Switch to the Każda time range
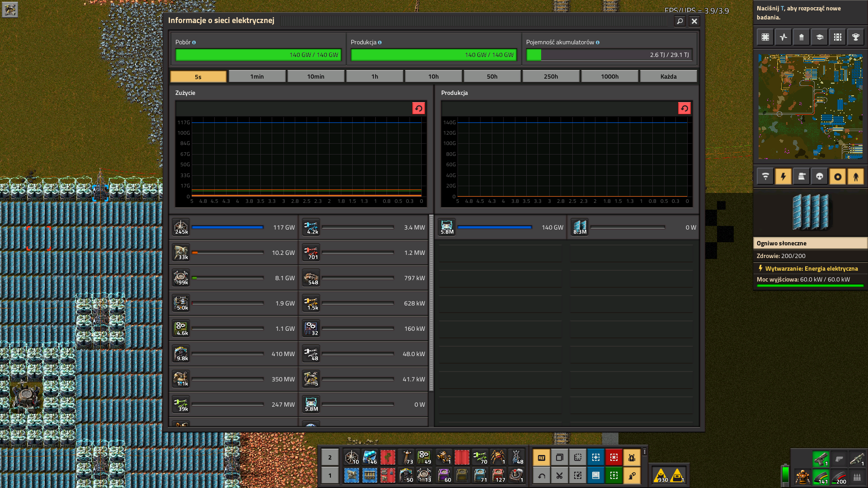Viewport: 868px width, 488px height. coord(668,76)
